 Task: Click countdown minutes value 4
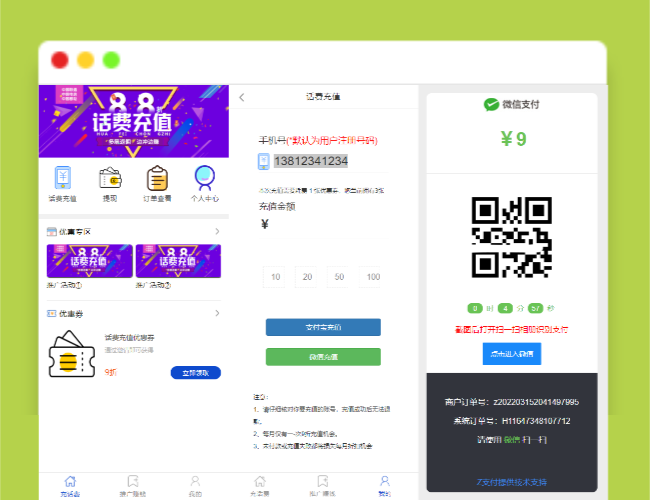coord(505,308)
